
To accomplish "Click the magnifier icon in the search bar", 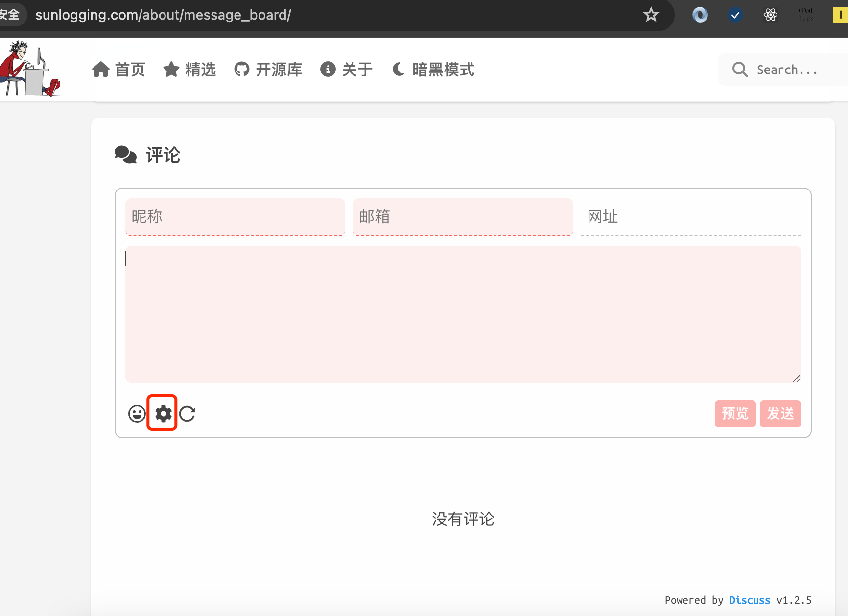I will click(x=739, y=70).
